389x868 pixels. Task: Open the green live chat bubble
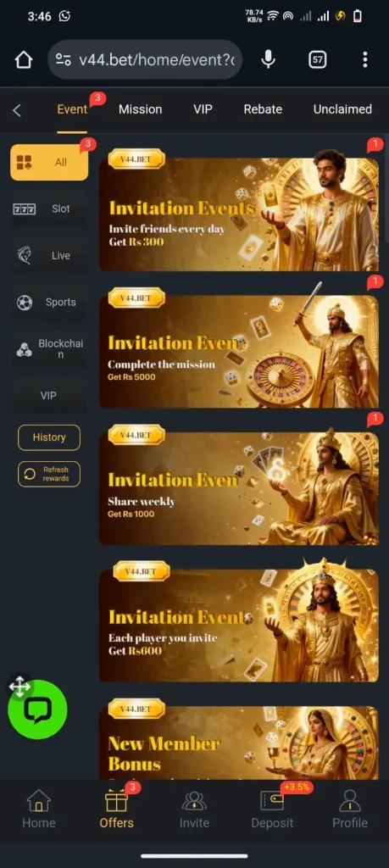coord(37,709)
